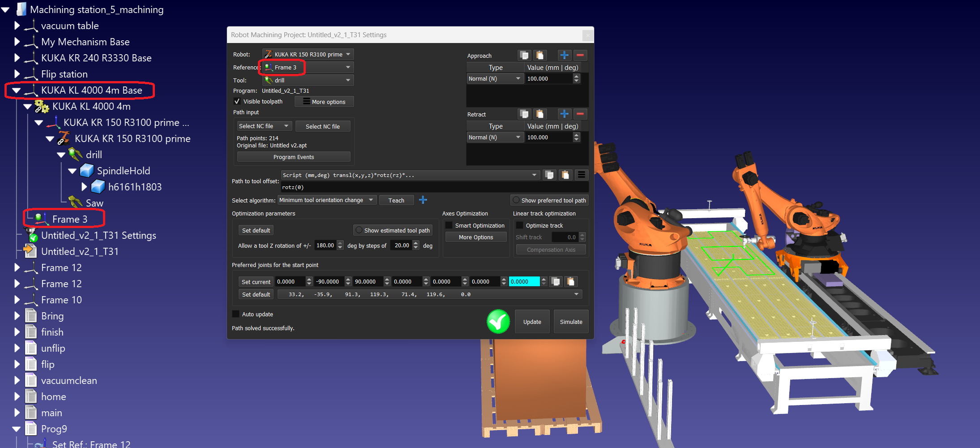
Task: Copy the preferred start joints values
Action: [x=556, y=282]
